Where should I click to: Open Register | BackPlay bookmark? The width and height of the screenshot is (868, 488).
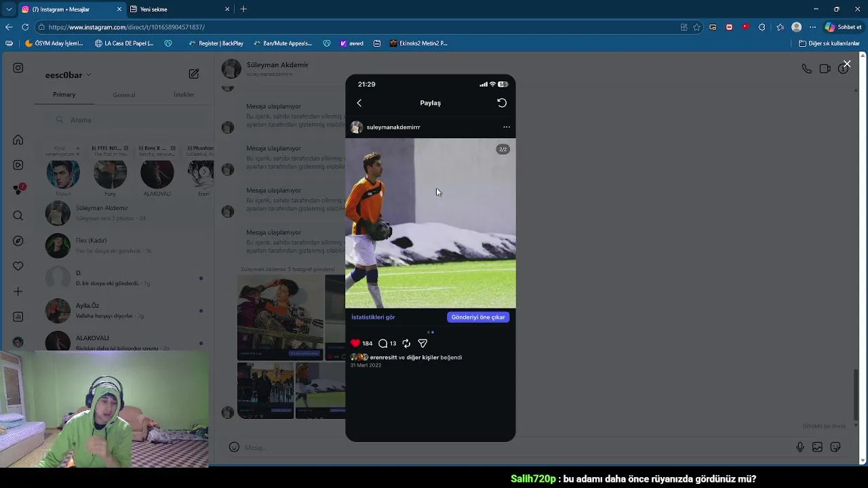(216, 43)
